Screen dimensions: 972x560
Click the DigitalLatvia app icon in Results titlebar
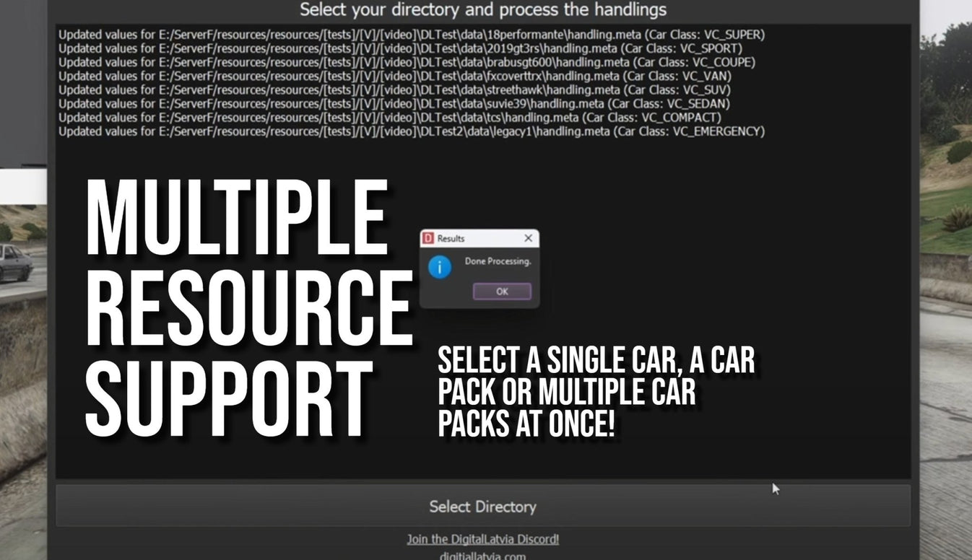[x=427, y=238]
